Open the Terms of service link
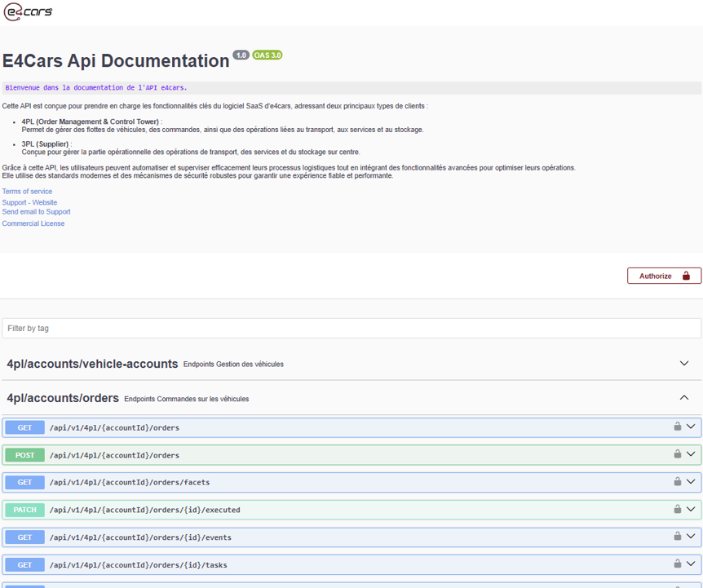The height and width of the screenshot is (588, 703). coord(27,192)
